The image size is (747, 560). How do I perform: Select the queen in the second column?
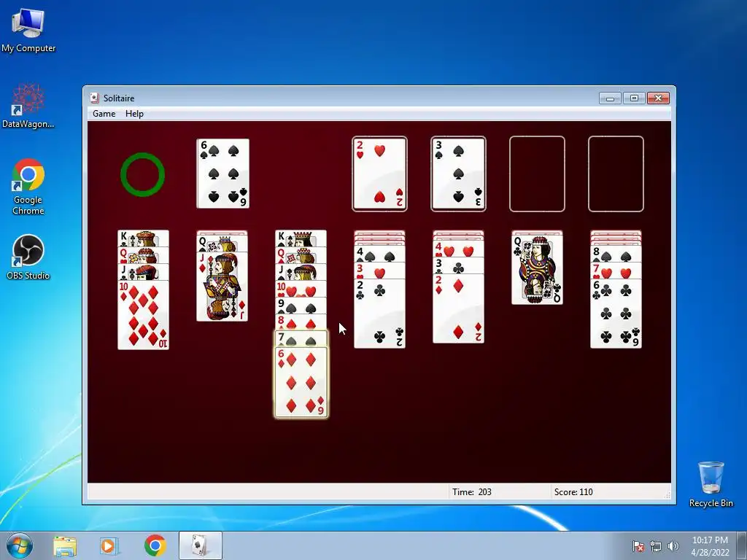click(222, 244)
